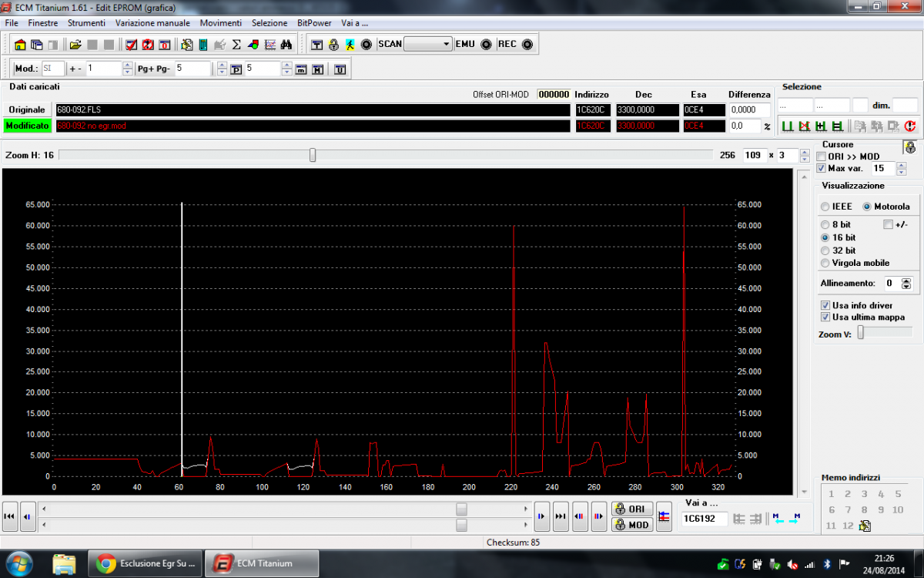
Task: Jump to first position with rewind button
Action: point(10,516)
